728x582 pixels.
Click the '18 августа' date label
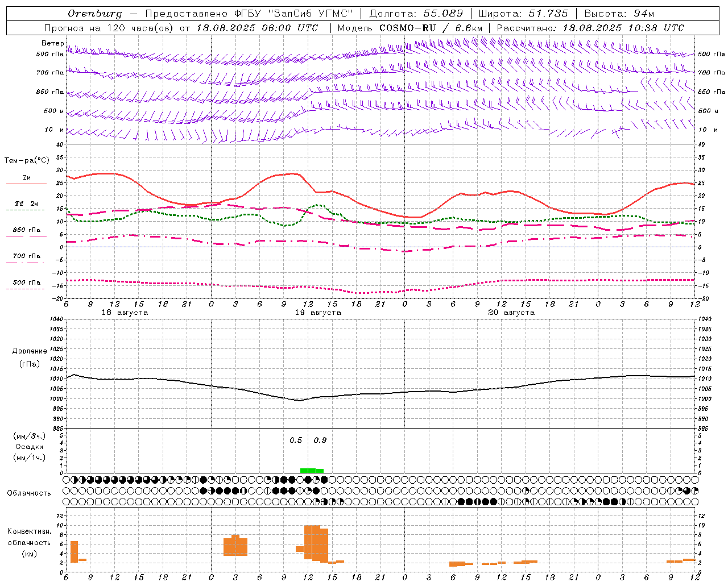125,313
